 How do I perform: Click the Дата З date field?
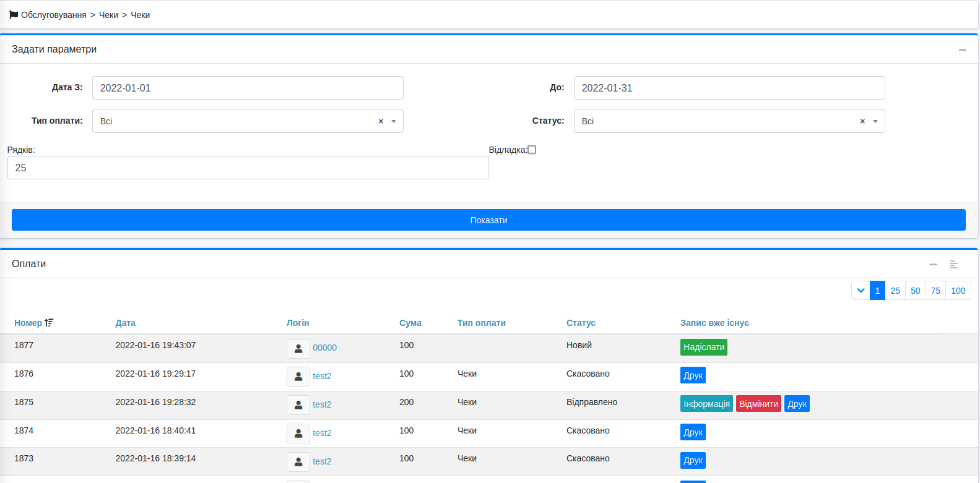tap(248, 88)
